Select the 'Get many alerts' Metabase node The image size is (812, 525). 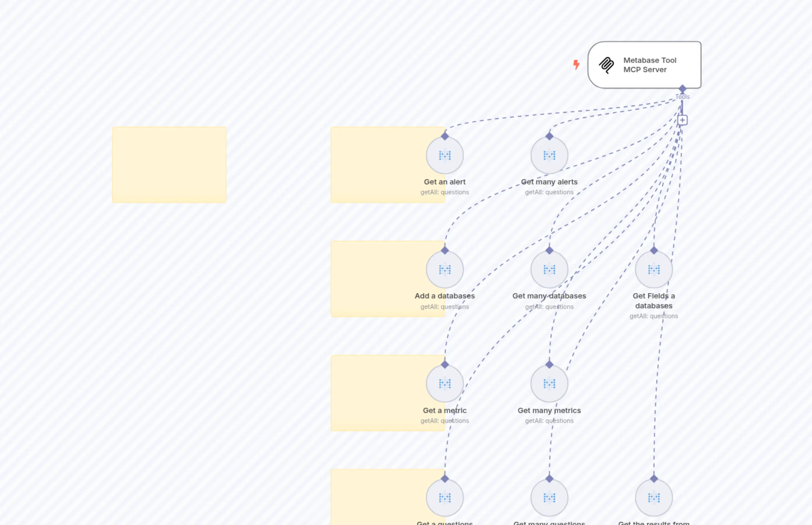point(549,155)
